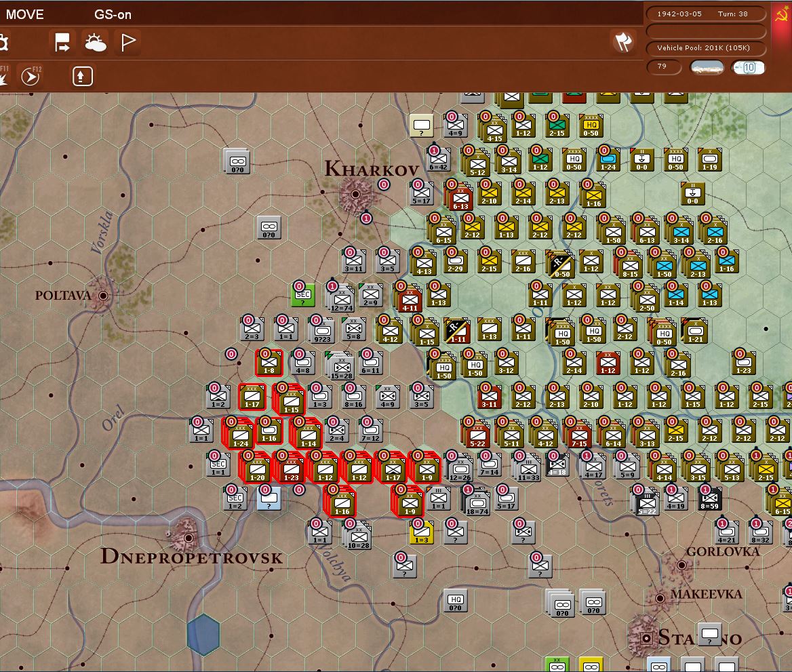Select the red 3-11 Soviet unit
Screen dimensions: 792x672
click(489, 397)
